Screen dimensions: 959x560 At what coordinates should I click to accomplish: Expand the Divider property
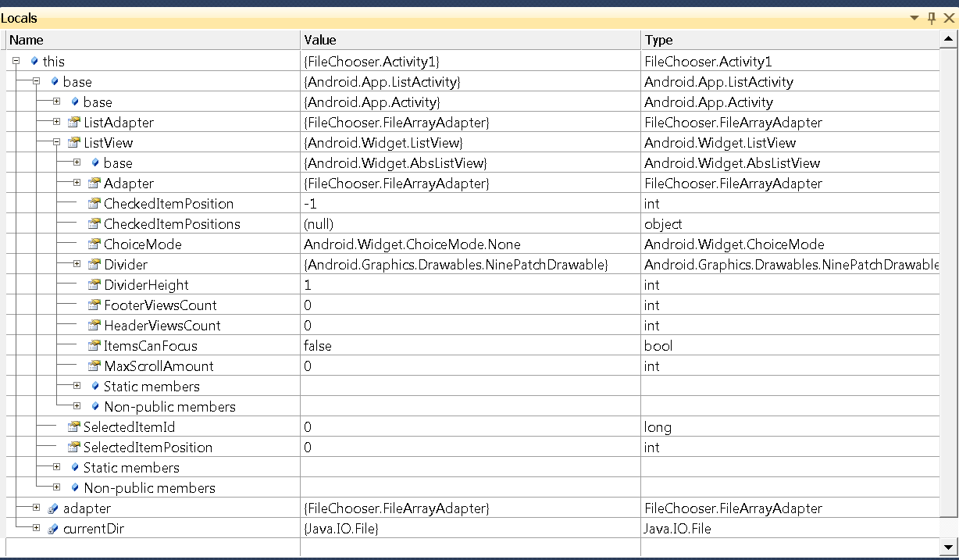coord(77,265)
